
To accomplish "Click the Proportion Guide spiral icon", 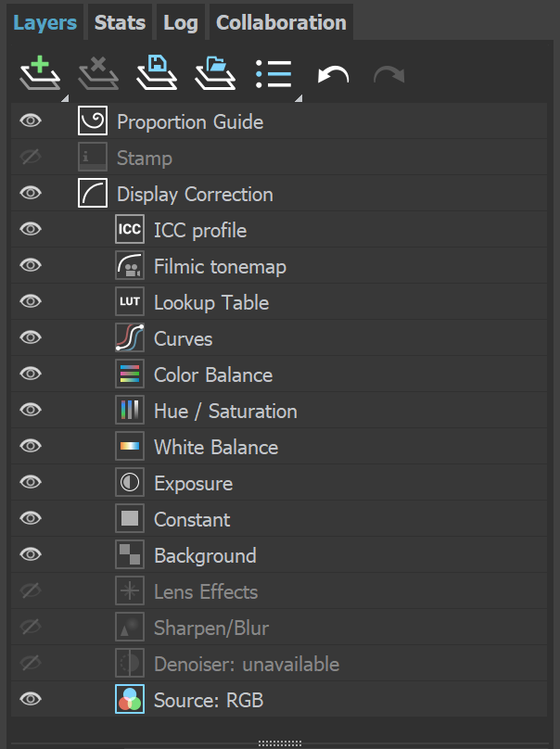I will (x=93, y=121).
